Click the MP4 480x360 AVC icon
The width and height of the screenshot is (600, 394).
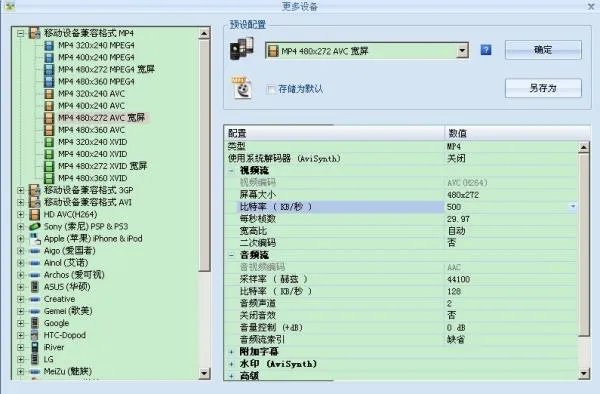pos(49,130)
